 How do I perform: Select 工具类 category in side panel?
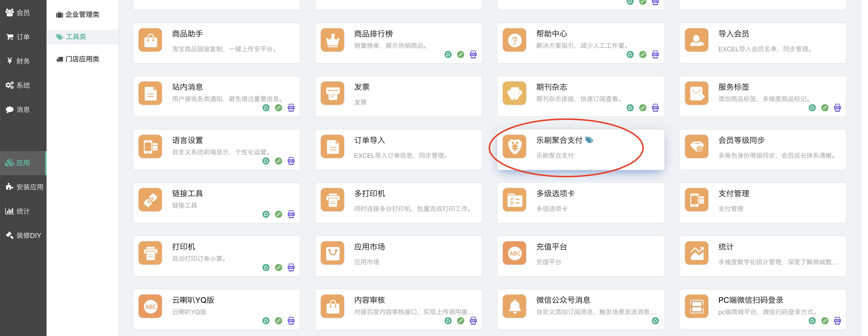tap(76, 37)
